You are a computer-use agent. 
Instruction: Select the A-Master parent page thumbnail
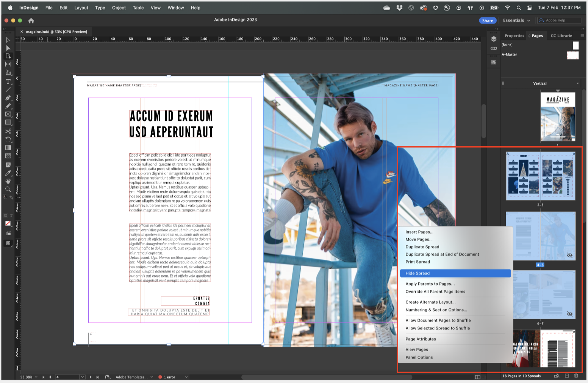pos(573,55)
